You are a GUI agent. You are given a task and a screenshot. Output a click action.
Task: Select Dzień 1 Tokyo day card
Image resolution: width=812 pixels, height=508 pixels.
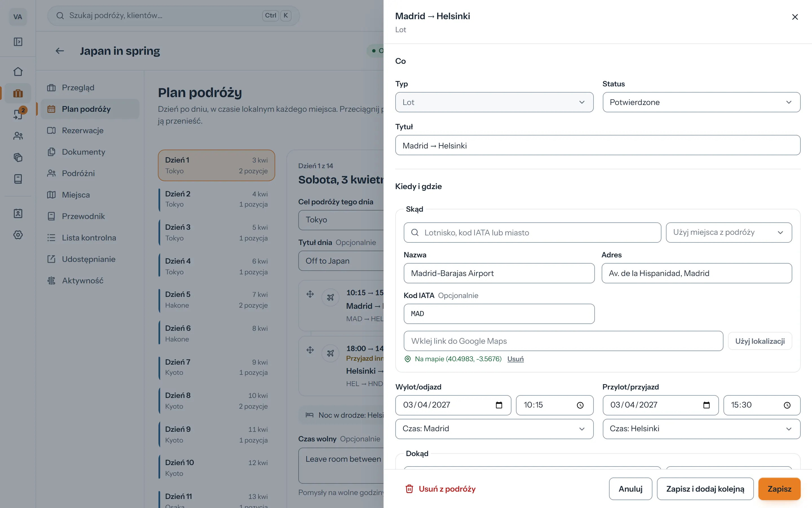[x=217, y=165]
